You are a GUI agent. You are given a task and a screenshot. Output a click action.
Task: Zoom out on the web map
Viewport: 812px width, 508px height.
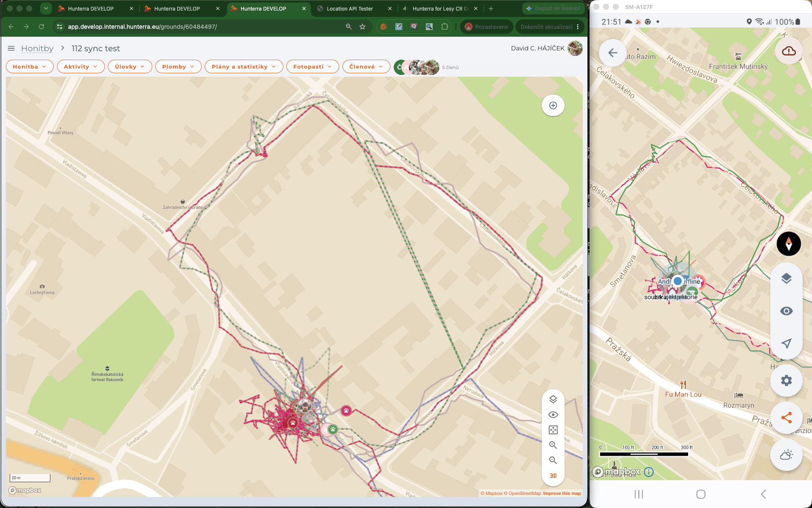tap(553, 460)
